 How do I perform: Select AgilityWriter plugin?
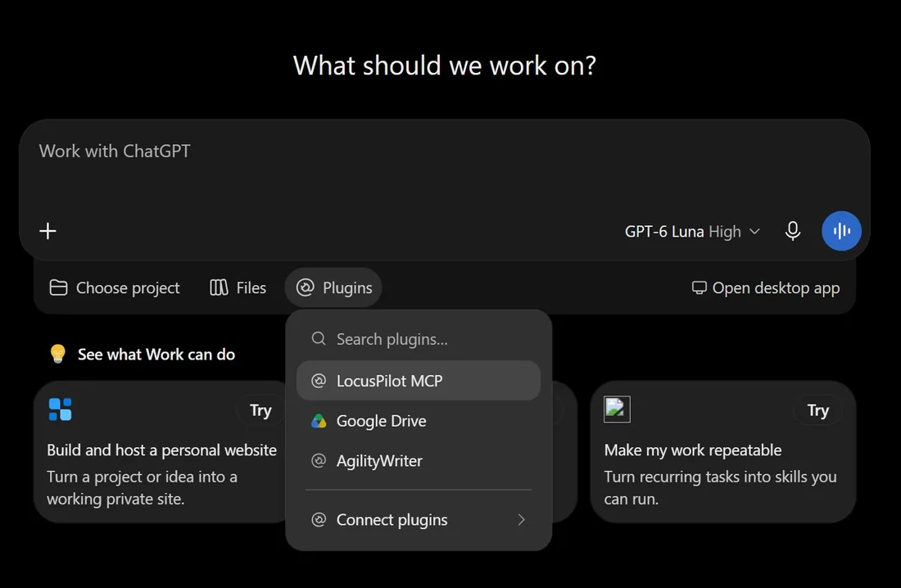point(419,460)
